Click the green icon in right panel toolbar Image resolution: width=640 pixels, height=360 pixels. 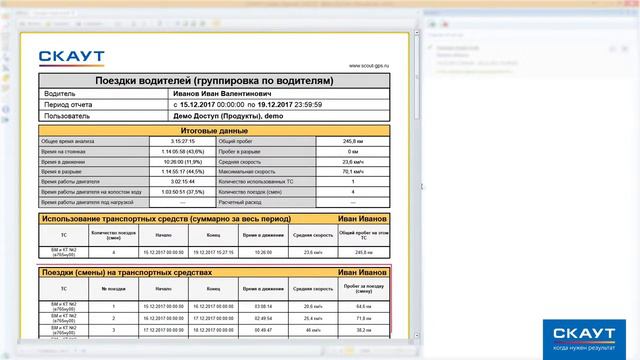[x=433, y=24]
